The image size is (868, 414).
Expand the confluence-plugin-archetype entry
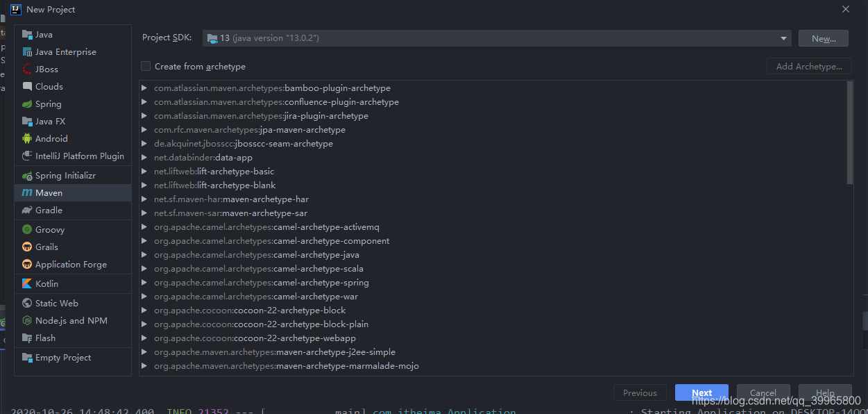pos(144,102)
